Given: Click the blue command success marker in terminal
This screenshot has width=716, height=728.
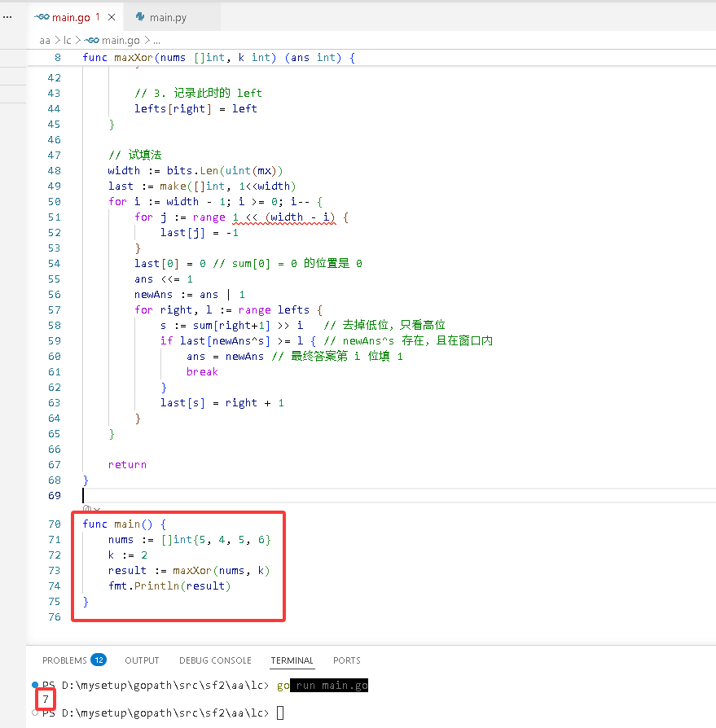Looking at the screenshot, I should (35, 685).
